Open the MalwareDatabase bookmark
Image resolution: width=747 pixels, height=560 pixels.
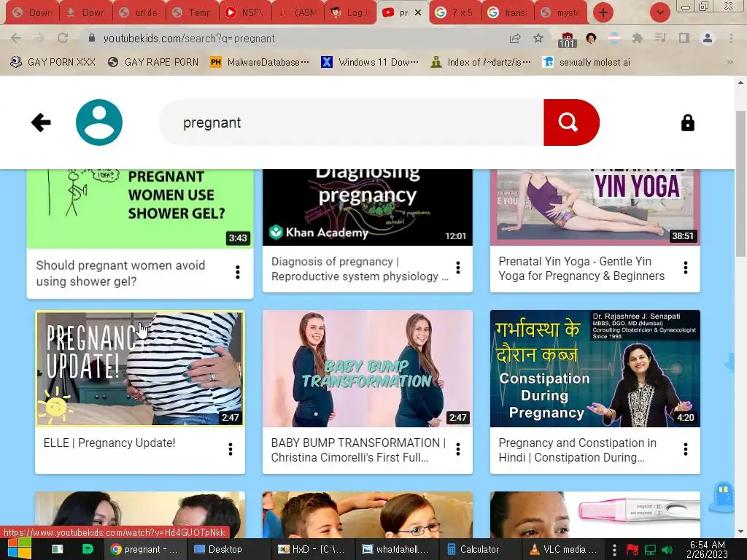260,62
